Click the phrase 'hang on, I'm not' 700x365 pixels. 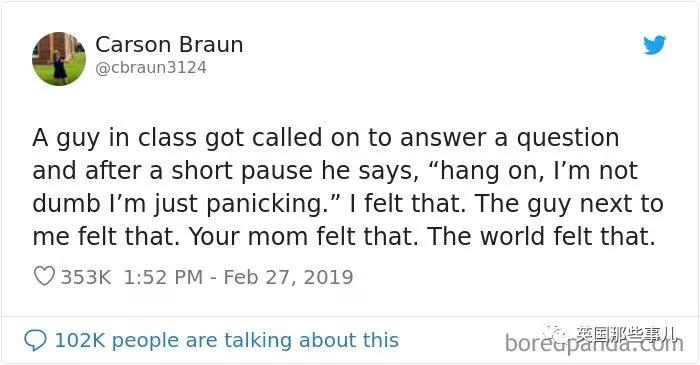[x=538, y=171]
